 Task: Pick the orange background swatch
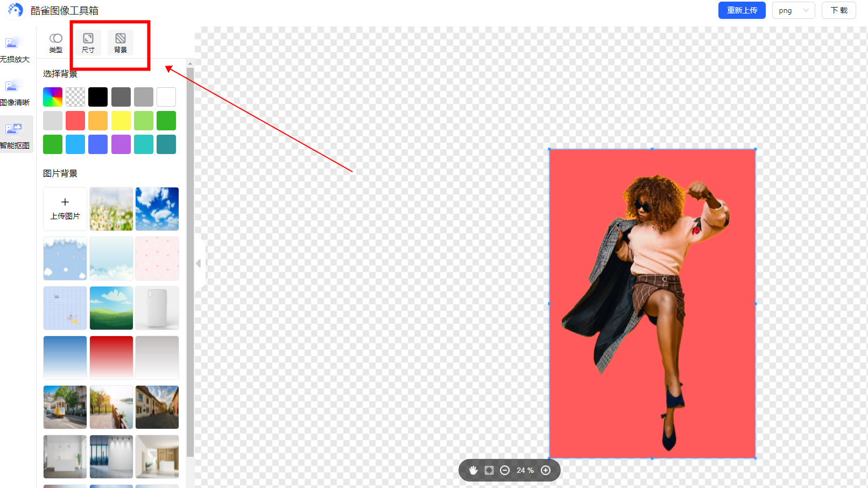click(98, 121)
